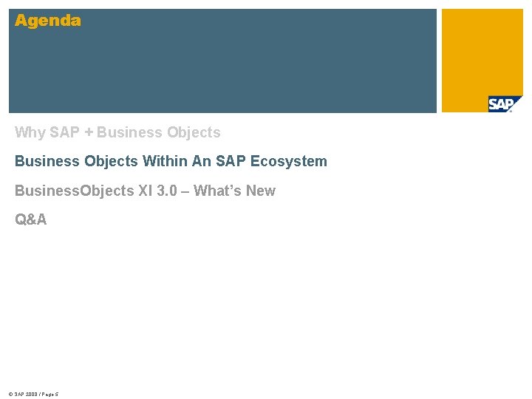532x399 pixels.
Task: Select the 'Q&A' agenda item
Action: pyautogui.click(x=30, y=219)
